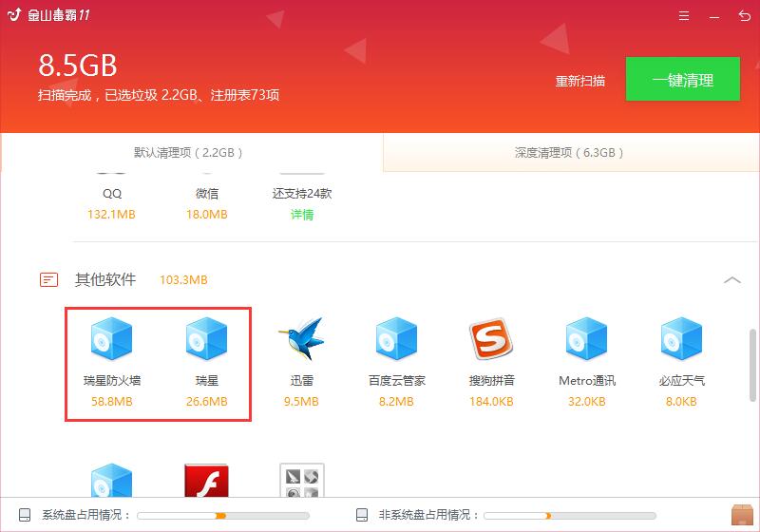Click the 非系统盘占用情况 usage bar
The height and width of the screenshot is (532, 760).
(x=570, y=516)
